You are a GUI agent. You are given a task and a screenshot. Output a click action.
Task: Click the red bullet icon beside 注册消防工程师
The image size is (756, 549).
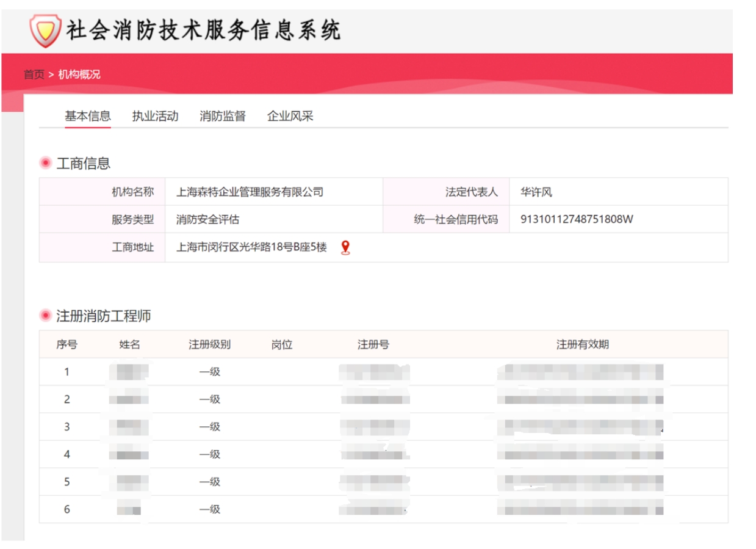point(45,316)
